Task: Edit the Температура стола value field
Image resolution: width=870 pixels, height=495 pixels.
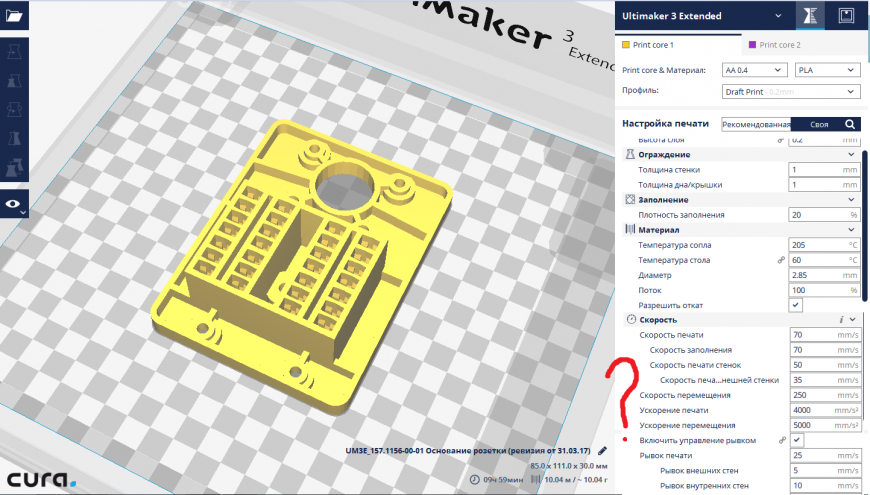Action: coord(825,260)
